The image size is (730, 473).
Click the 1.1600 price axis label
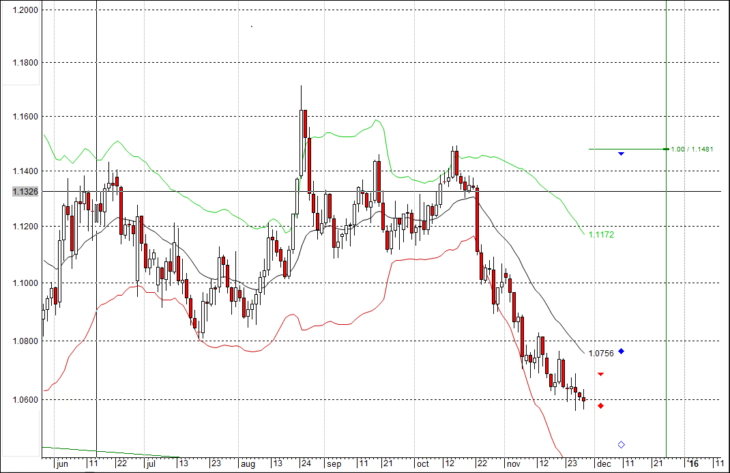click(26, 116)
